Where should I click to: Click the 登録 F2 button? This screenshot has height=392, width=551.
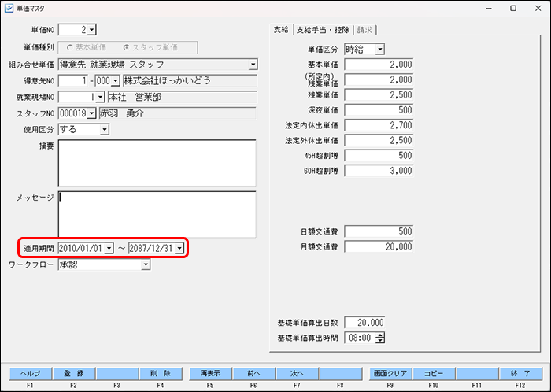[x=74, y=374]
